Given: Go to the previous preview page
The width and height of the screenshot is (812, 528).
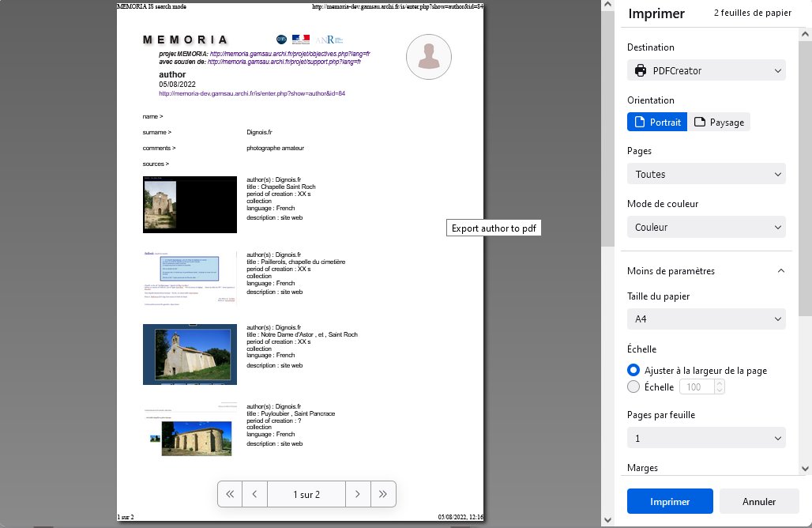Looking at the screenshot, I should (255, 494).
